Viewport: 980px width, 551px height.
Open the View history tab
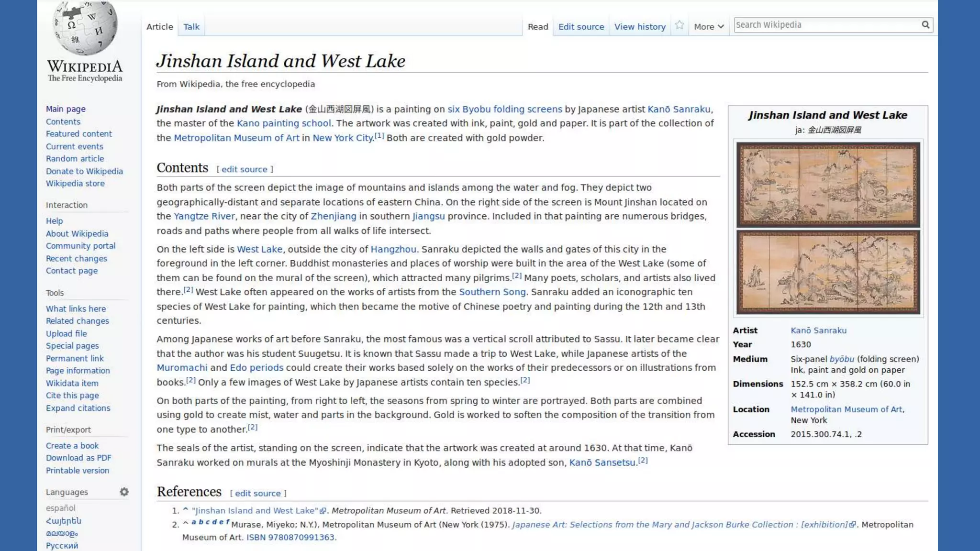pos(640,27)
